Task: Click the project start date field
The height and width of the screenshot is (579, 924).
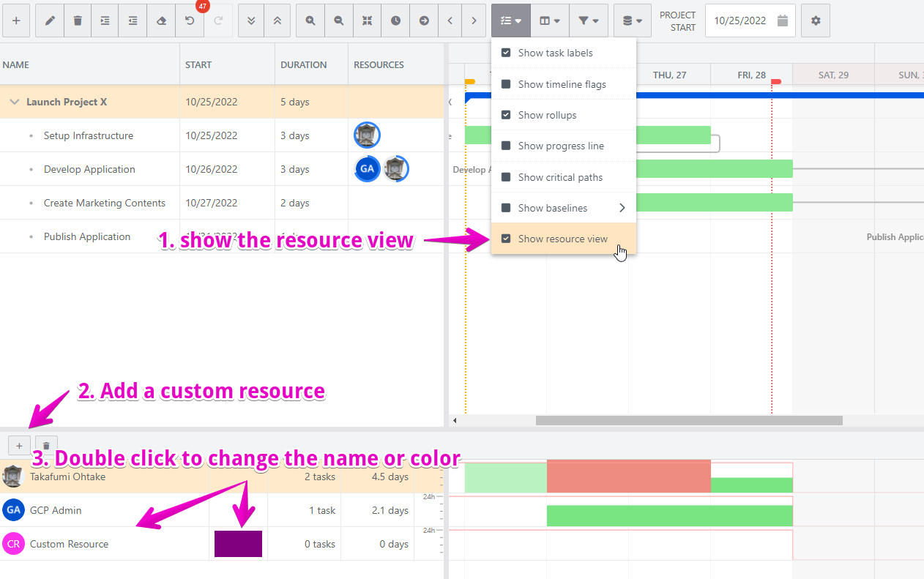Action: pyautogui.click(x=741, y=20)
